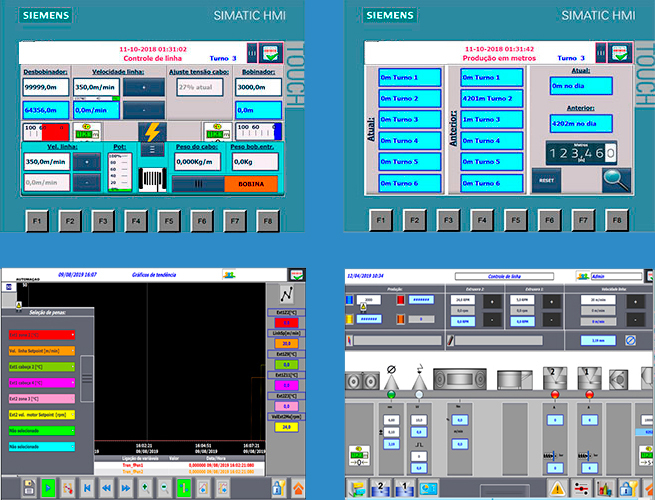Screen dimensions: 655x500
Task: Click the save diskette icon in trend toolbar
Action: [29, 487]
